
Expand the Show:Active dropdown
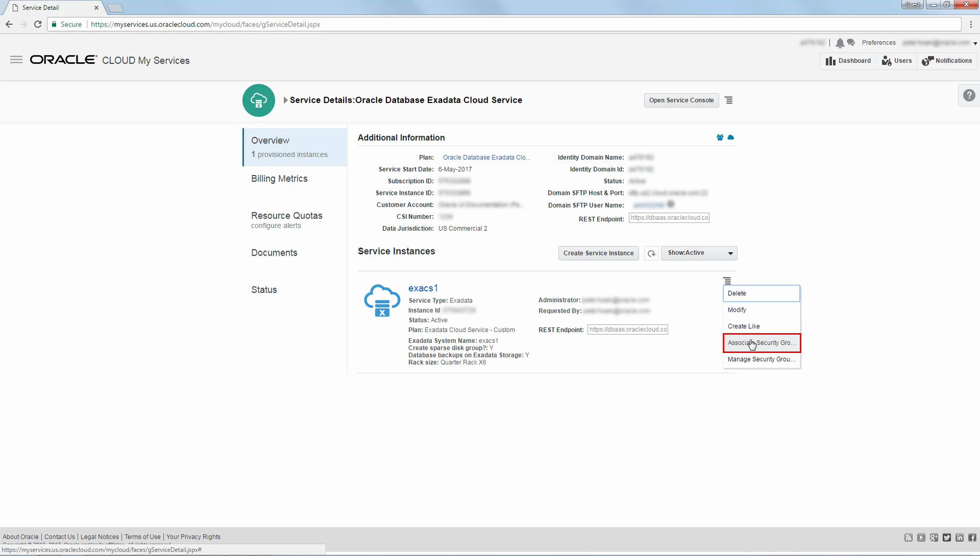coord(699,253)
